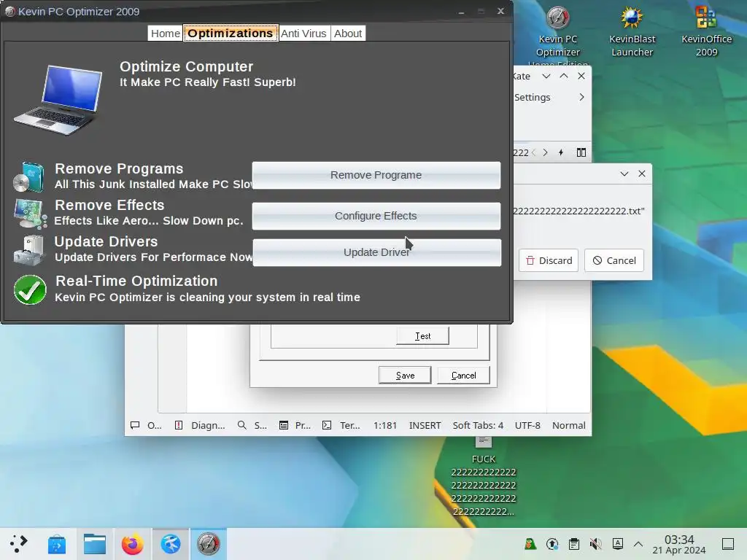This screenshot has height=560, width=747.
Task: Open the Soft Tabs: 4 indentation menu
Action: click(478, 425)
